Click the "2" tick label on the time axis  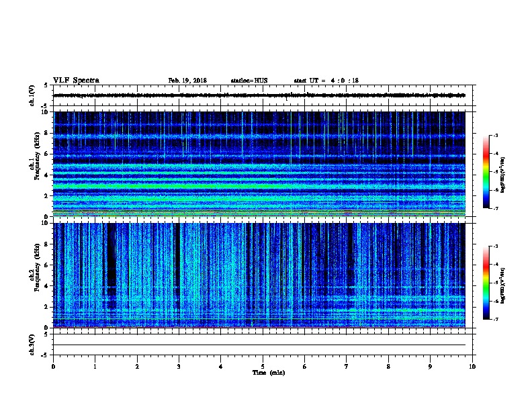(x=137, y=367)
